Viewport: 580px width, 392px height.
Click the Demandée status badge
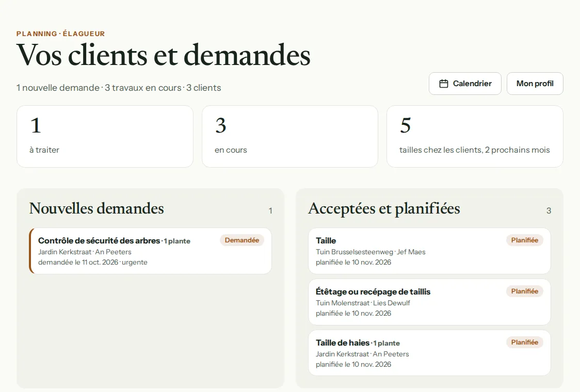242,240
